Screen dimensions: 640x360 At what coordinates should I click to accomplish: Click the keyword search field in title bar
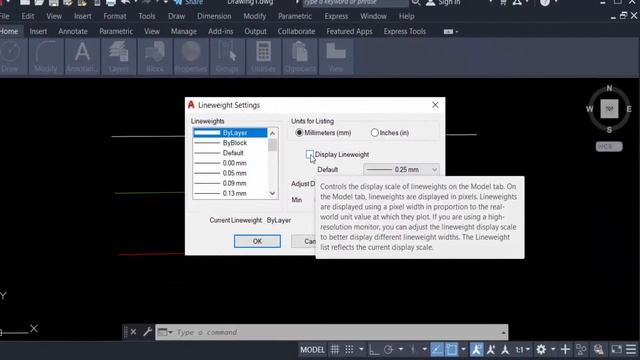355,3
